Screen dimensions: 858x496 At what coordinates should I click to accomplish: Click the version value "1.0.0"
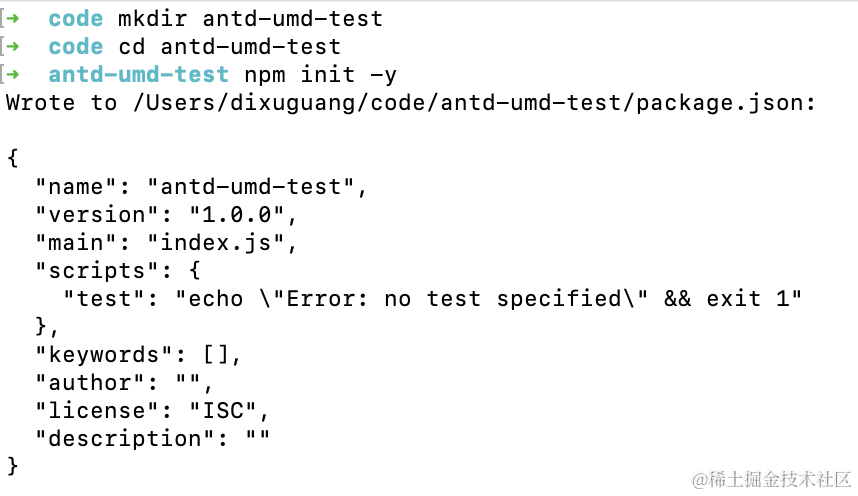(x=236, y=215)
